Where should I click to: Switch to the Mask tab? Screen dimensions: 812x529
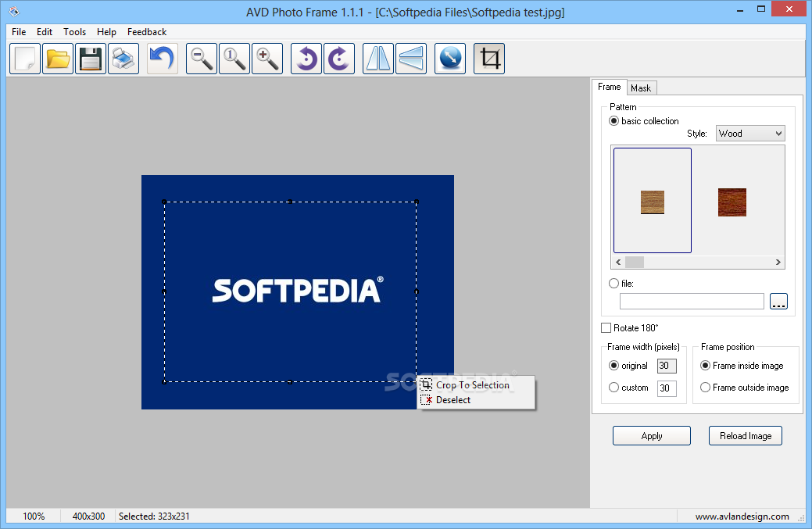(x=641, y=88)
